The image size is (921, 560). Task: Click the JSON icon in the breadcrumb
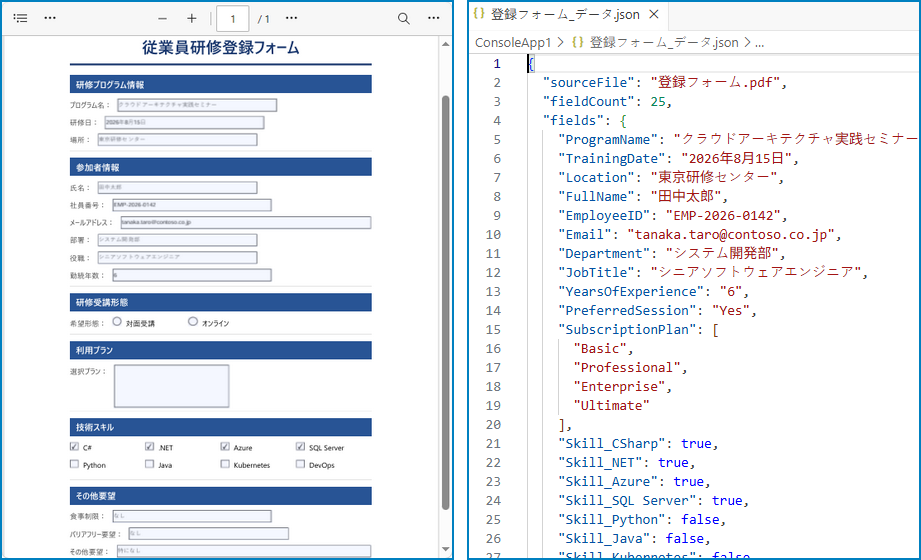coord(577,42)
